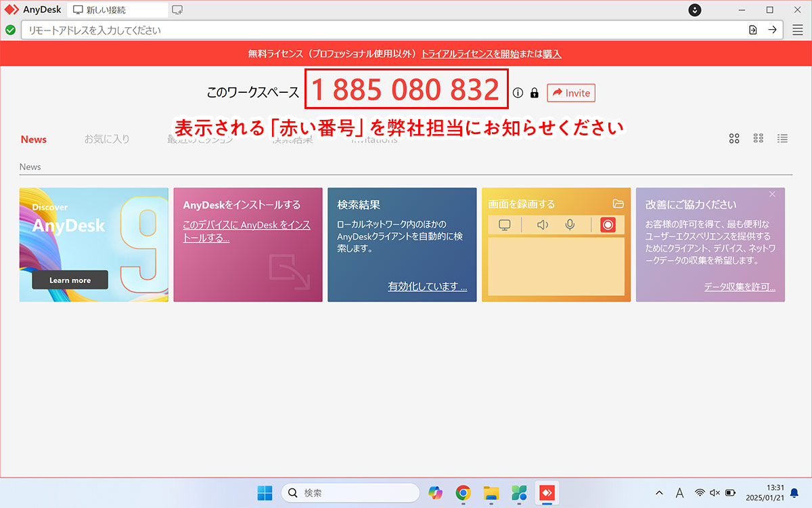The height and width of the screenshot is (508, 812).
Task: Click the green connection status icon
Action: coord(10,30)
